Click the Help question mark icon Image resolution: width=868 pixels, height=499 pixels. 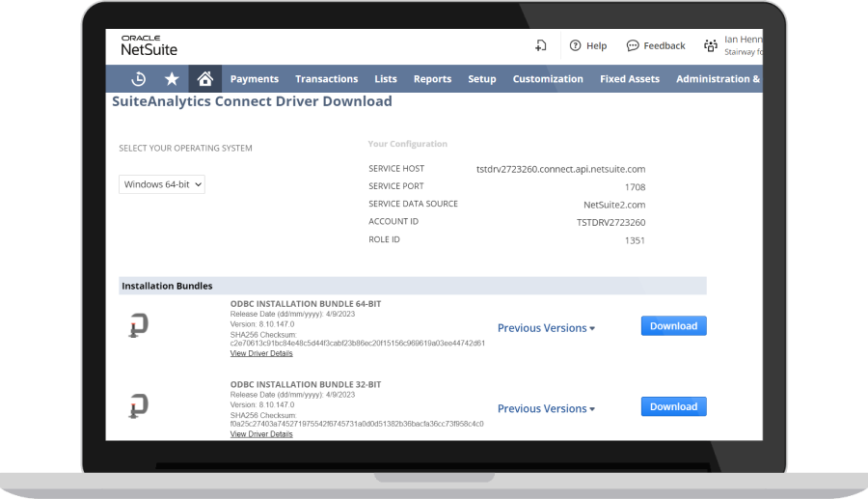coord(575,45)
